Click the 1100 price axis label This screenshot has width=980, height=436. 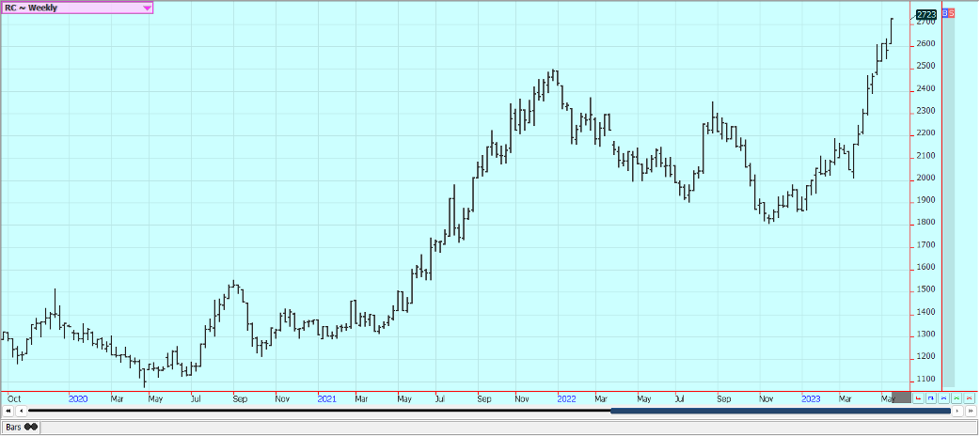tap(926, 380)
